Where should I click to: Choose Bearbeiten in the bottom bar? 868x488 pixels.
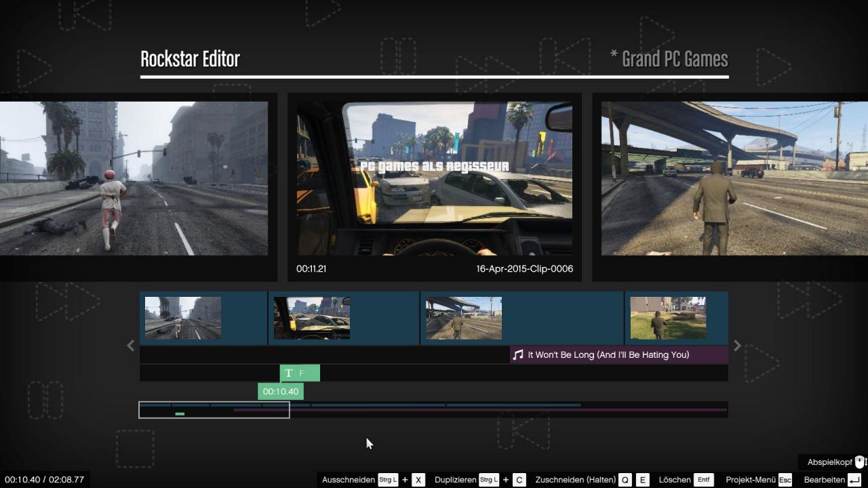825,480
